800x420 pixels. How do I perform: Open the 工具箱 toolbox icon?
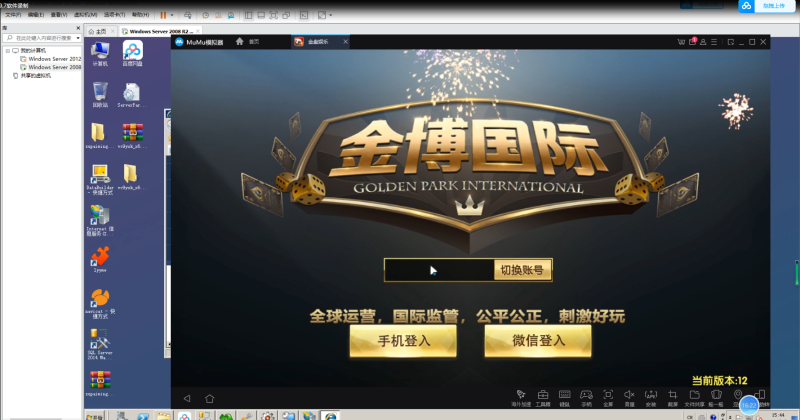[x=543, y=398]
